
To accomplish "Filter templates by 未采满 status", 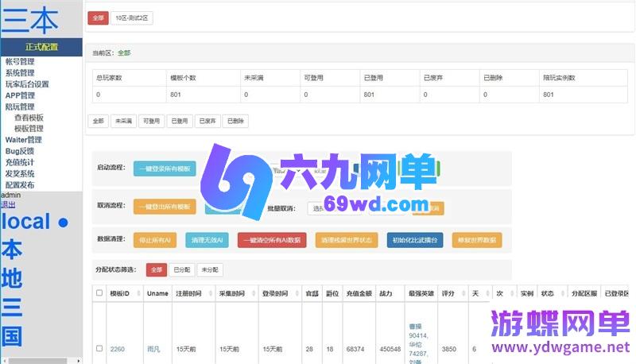I will click(x=124, y=121).
